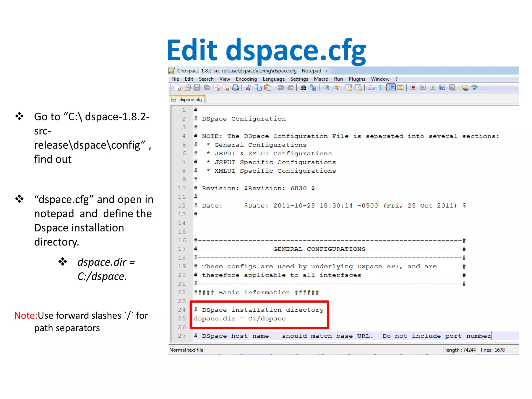This screenshot has height=399, width=532.
Task: Click the Close All icon
Action: click(226, 88)
